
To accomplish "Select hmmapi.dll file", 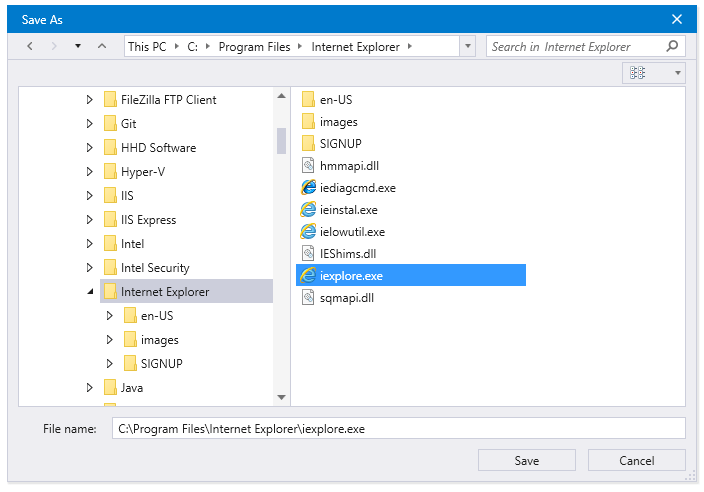I will click(x=340, y=166).
